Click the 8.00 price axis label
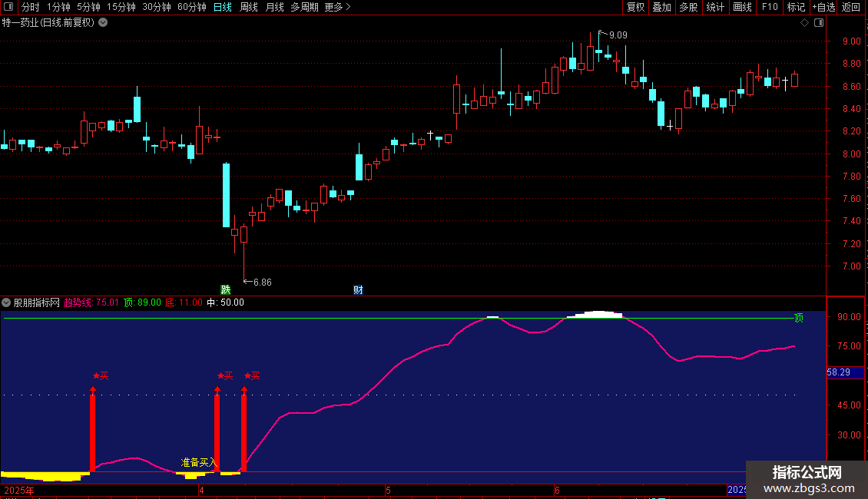The image size is (868, 499). coord(851,154)
